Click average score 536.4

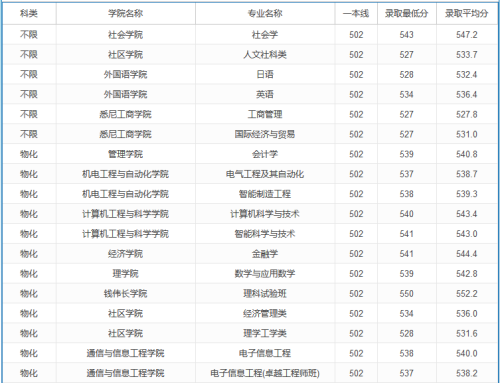point(467,94)
